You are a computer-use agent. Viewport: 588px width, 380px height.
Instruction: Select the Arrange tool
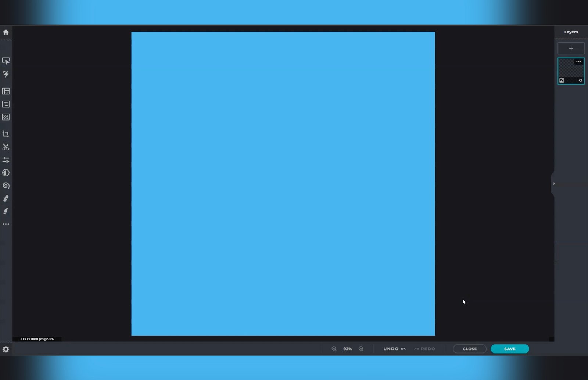coord(6,61)
